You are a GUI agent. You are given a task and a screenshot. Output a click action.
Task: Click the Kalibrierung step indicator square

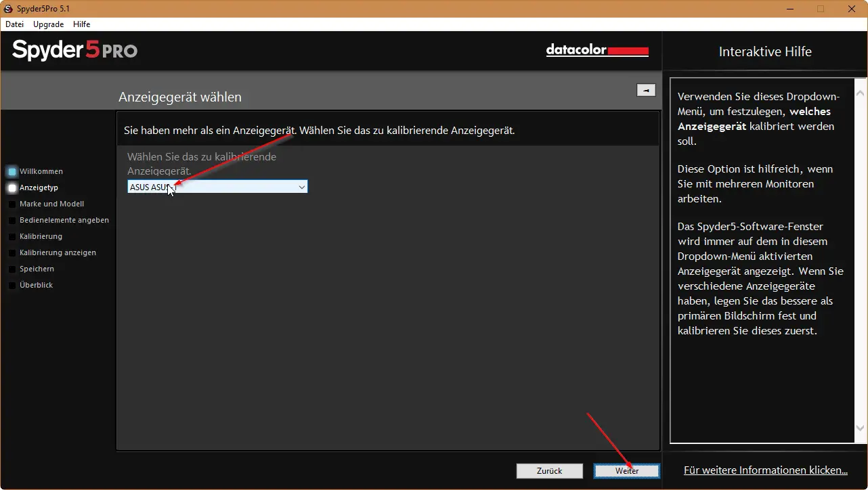click(12, 237)
